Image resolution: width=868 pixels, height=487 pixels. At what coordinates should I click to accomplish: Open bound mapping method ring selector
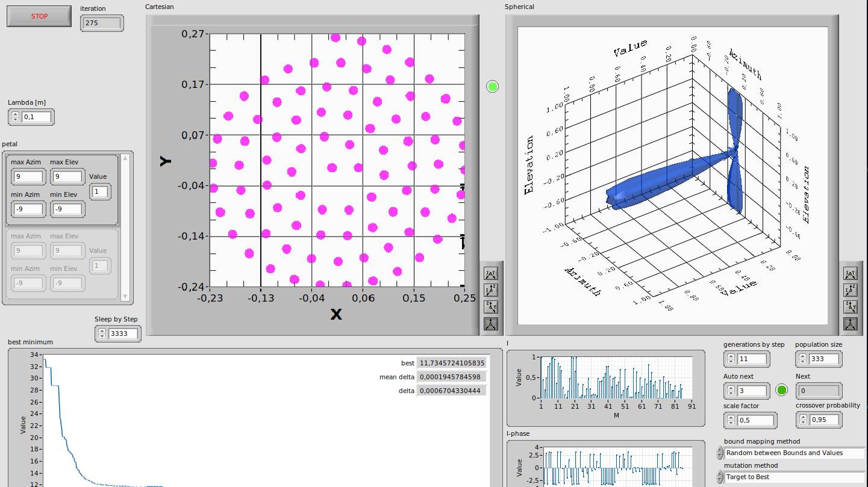(794, 453)
